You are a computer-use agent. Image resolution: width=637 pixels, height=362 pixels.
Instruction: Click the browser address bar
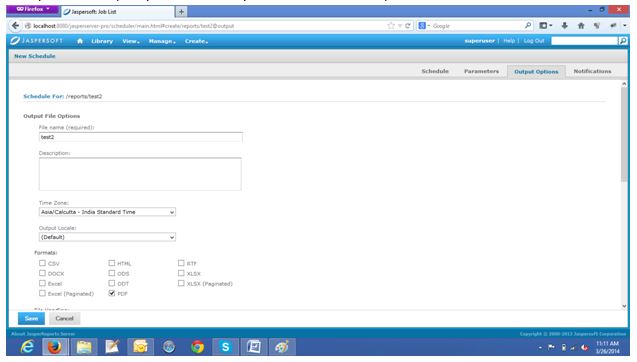(x=203, y=26)
